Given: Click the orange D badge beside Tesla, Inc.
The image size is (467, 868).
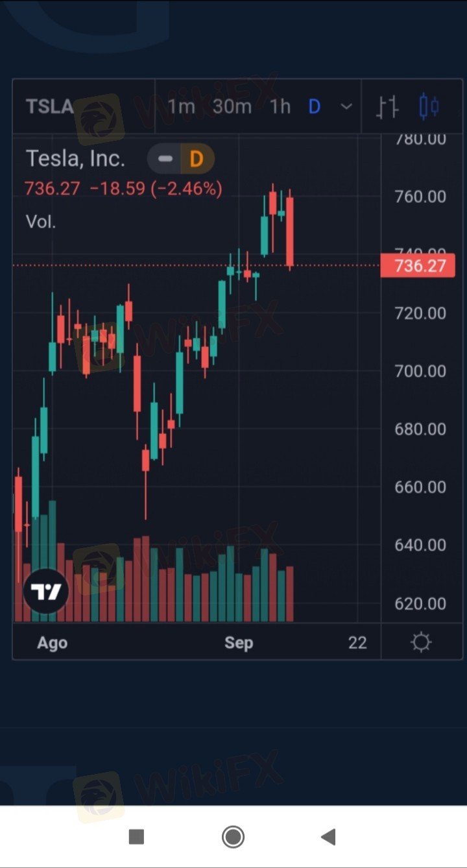Looking at the screenshot, I should [x=196, y=158].
